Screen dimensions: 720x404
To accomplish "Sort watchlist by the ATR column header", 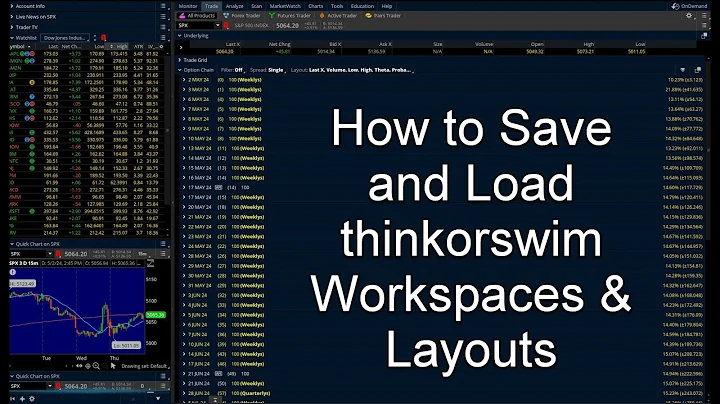I will [138, 46].
